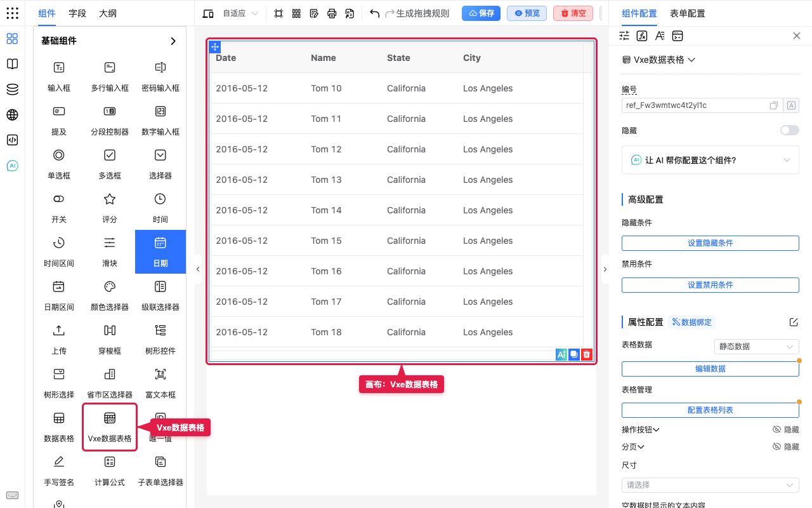
Task: Switch to the 组件 tab
Action: point(47,13)
